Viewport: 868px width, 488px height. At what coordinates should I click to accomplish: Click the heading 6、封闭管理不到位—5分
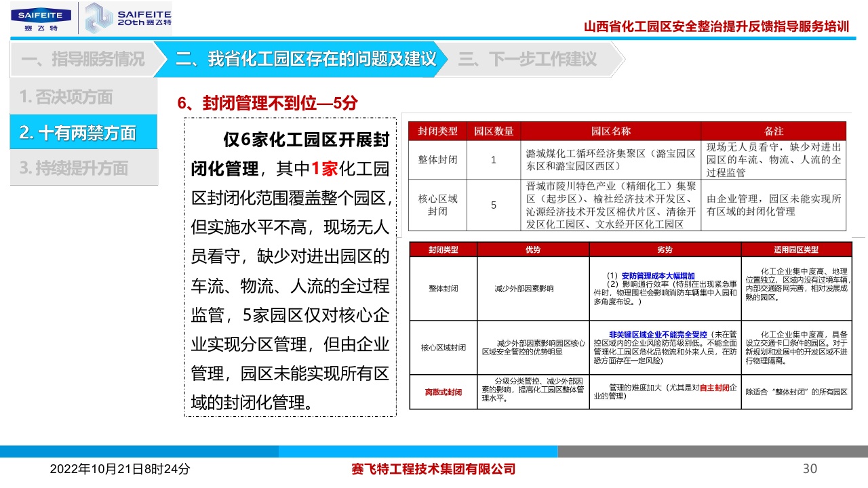(267, 103)
